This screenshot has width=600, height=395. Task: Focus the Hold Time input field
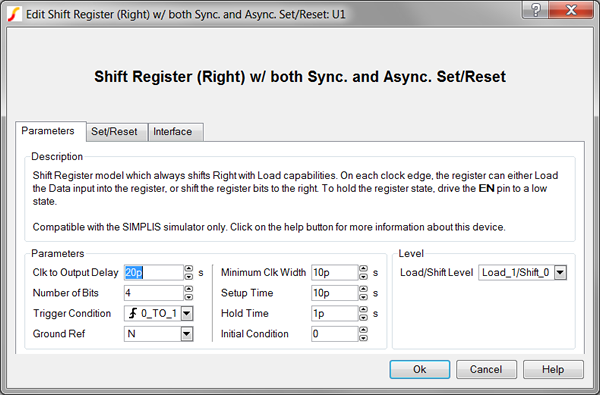(335, 313)
